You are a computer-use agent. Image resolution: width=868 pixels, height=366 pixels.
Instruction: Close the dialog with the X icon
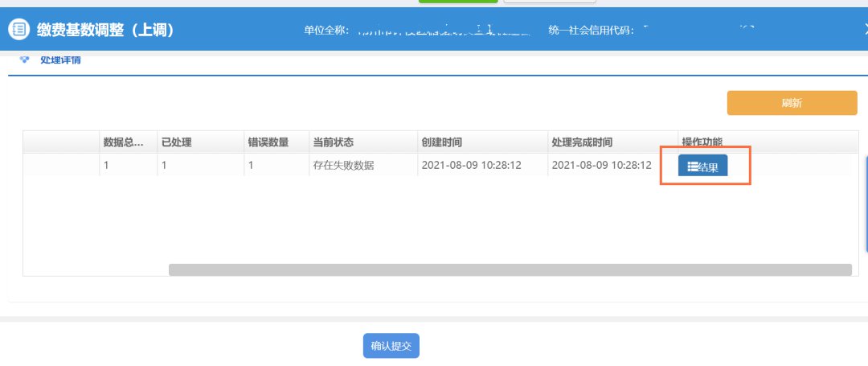pos(866,29)
